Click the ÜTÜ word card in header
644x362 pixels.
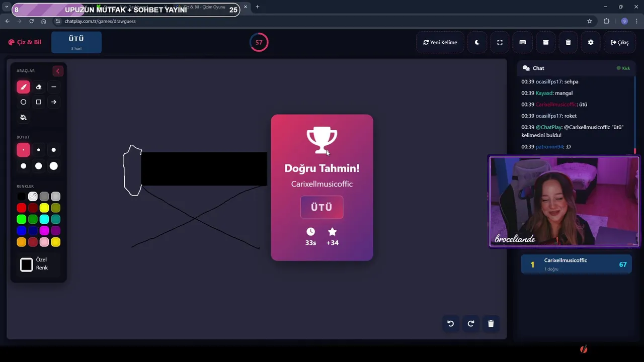pos(76,42)
